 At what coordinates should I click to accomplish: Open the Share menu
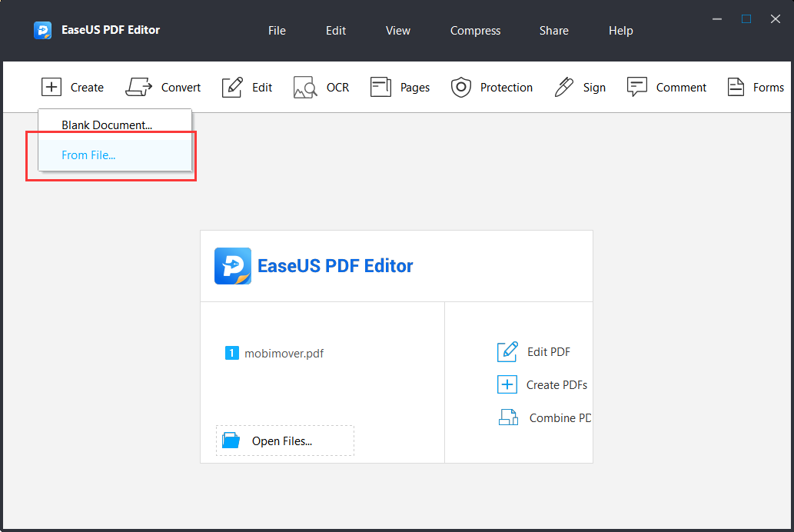pos(553,31)
